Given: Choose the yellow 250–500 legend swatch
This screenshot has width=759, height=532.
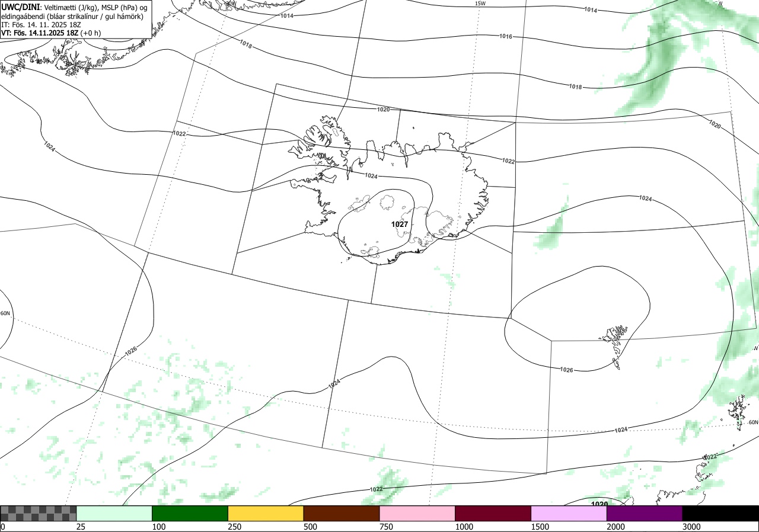Looking at the screenshot, I should pyautogui.click(x=266, y=513).
